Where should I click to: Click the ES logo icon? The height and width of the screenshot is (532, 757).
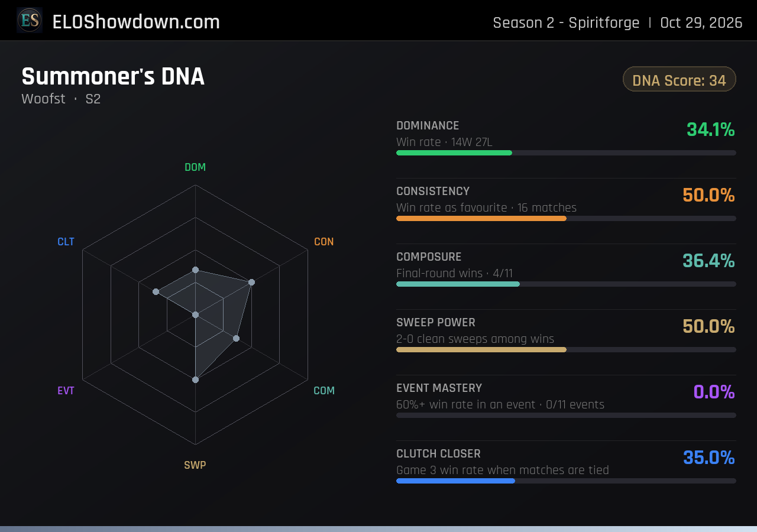pos(30,20)
